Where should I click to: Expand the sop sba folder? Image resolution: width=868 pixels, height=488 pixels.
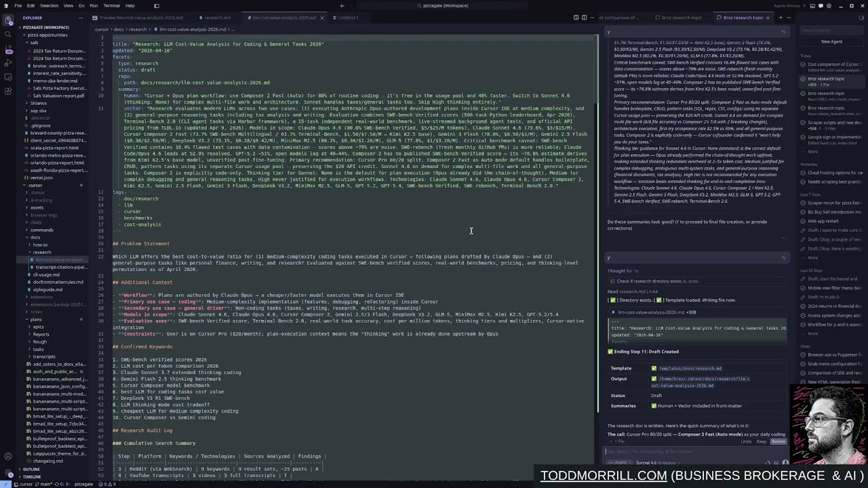(x=38, y=110)
